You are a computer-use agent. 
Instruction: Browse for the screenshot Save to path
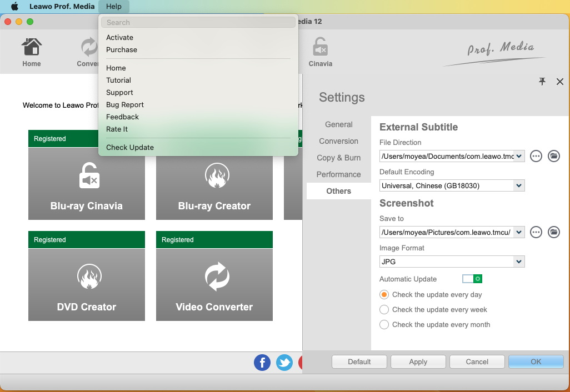coord(536,232)
